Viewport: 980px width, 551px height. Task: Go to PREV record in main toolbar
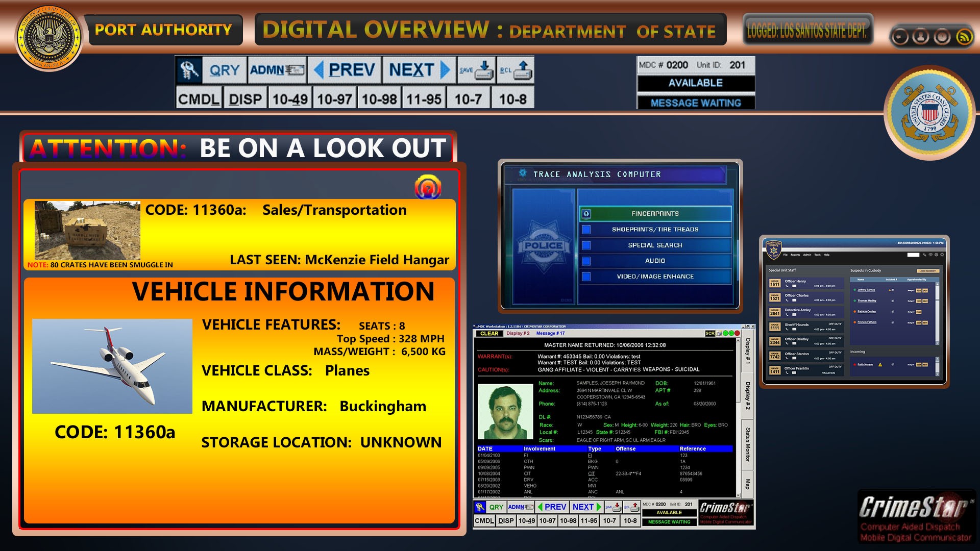coord(345,70)
